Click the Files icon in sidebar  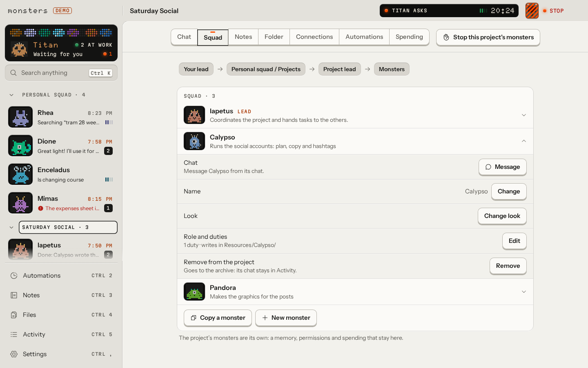click(x=14, y=315)
